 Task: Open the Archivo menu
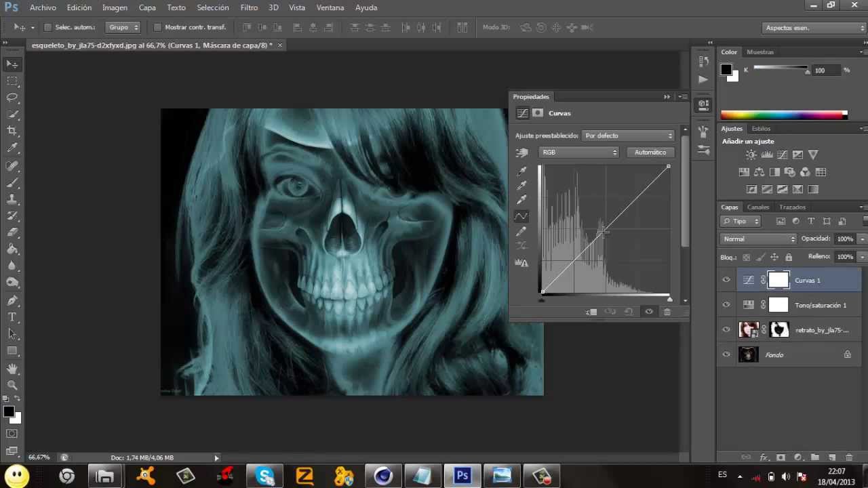pos(43,7)
